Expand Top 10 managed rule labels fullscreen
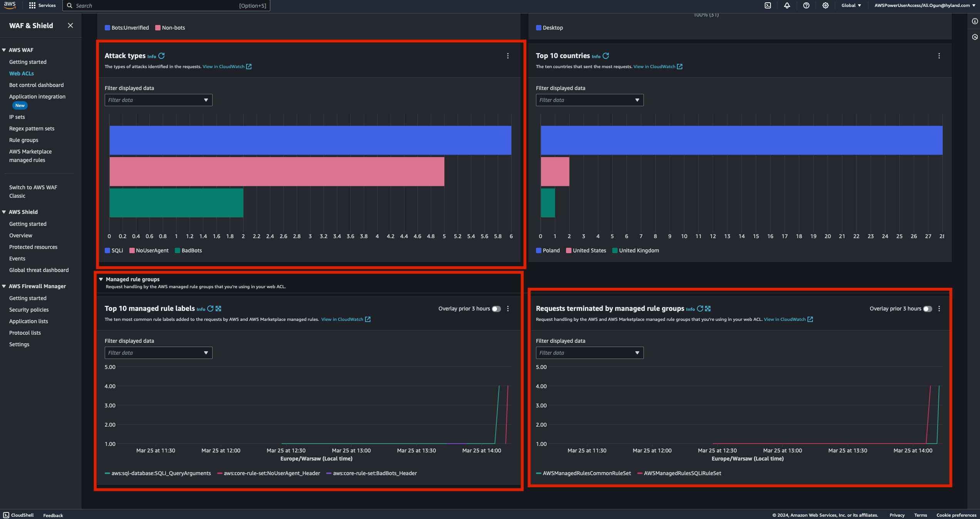Screen dimensions: 980x519 tap(218, 309)
